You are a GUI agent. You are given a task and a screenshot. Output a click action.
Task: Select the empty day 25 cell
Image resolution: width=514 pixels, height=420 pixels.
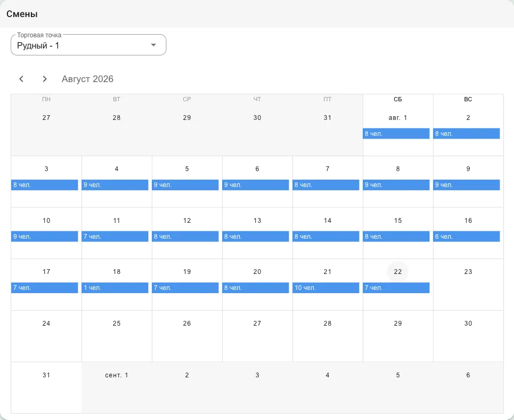[x=117, y=336]
